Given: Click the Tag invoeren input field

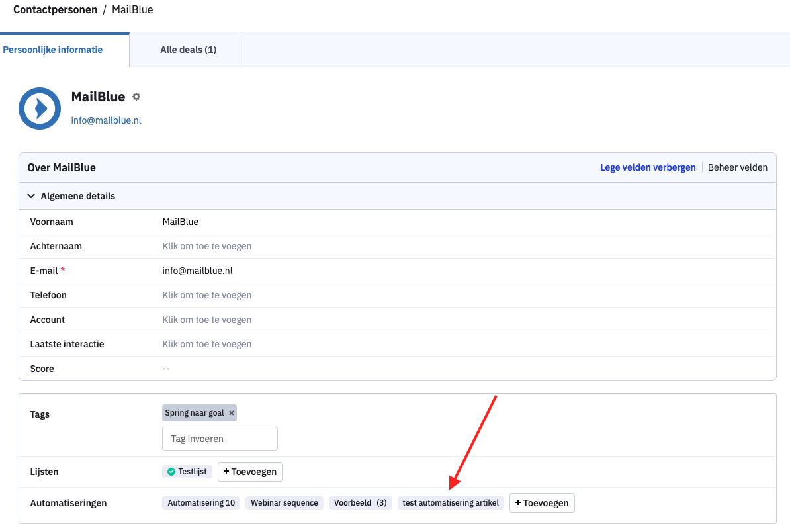Looking at the screenshot, I should click(220, 439).
